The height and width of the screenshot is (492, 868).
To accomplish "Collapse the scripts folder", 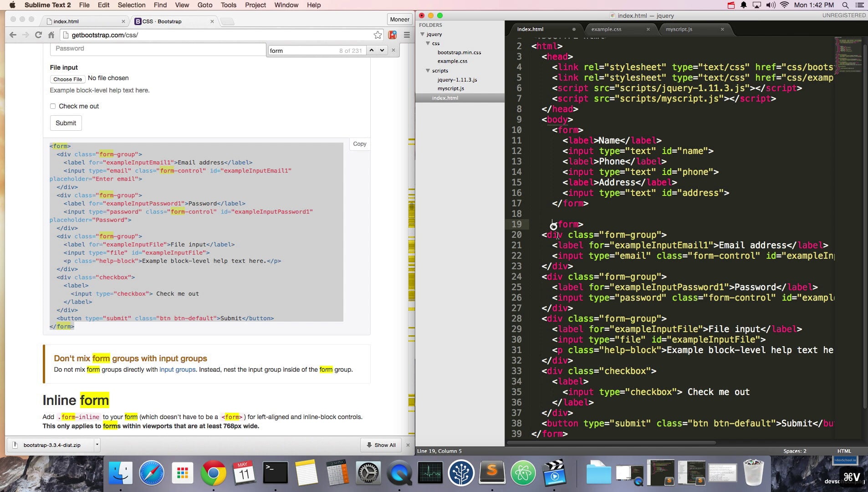I will coord(428,71).
